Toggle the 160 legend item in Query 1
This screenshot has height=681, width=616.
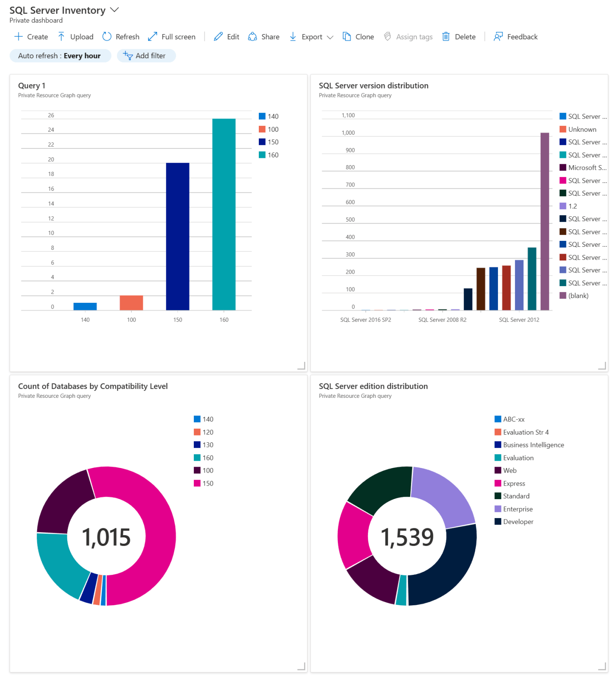point(269,155)
